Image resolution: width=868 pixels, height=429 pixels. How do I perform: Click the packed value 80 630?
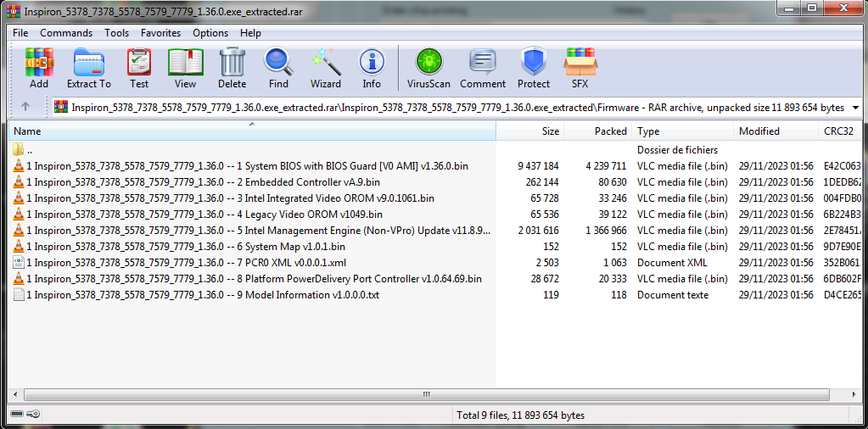pyautogui.click(x=612, y=182)
